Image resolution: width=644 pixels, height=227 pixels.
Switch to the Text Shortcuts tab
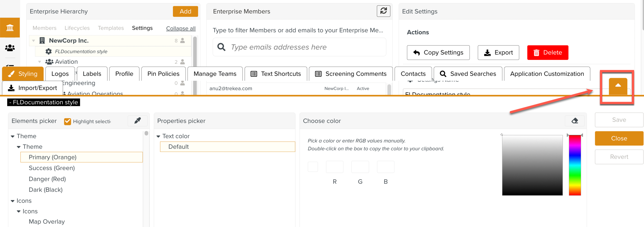point(276,74)
